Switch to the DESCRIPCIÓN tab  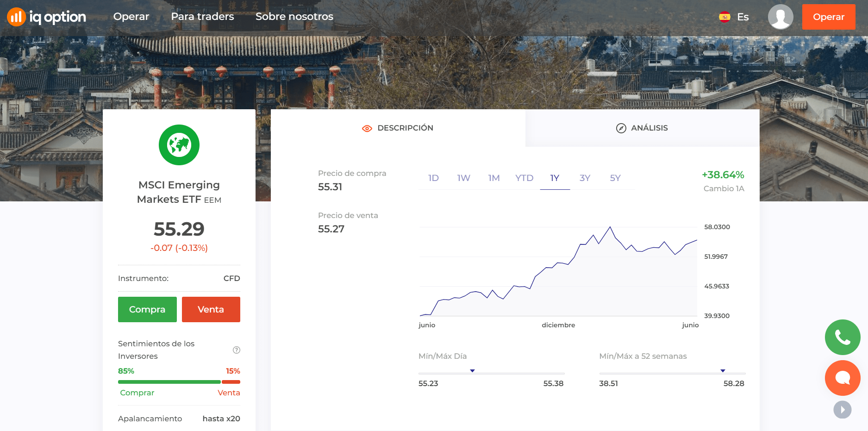(398, 128)
